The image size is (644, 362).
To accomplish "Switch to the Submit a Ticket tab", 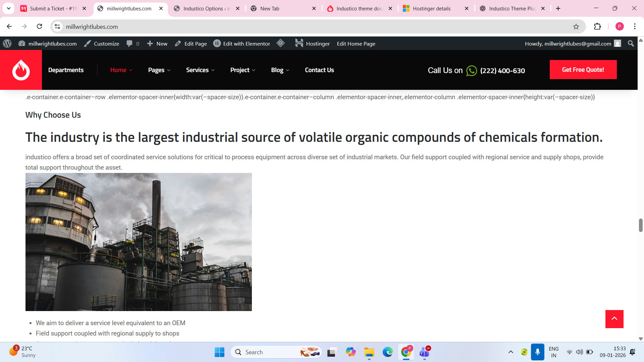I will point(53,8).
